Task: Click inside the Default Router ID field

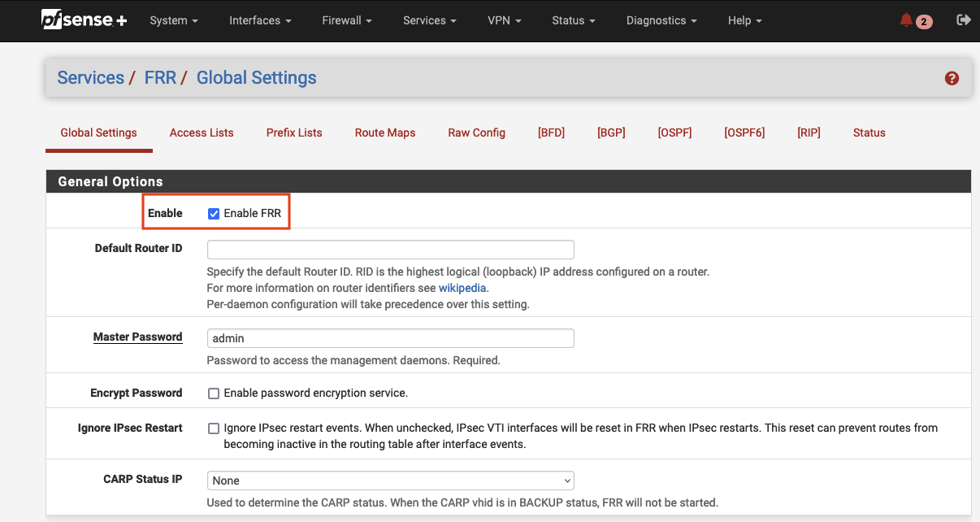Action: [x=390, y=249]
